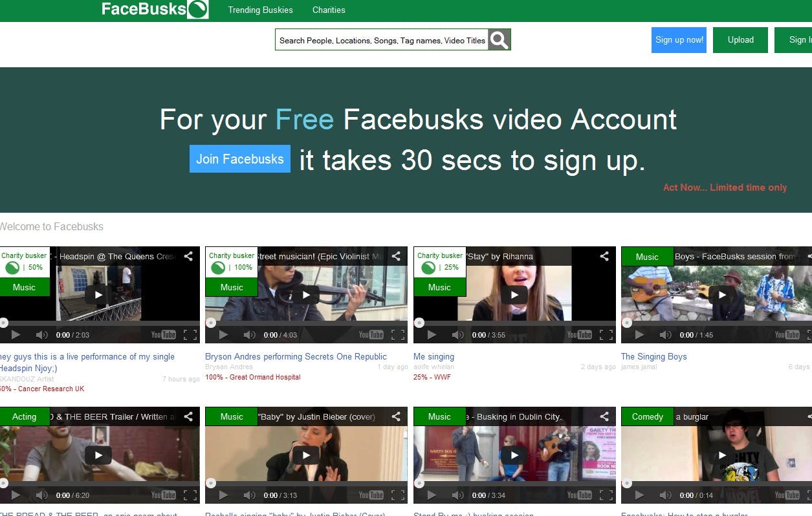Viewport: 812px width, 516px height.
Task: Click the YouTube logo on the violinist video
Action: [370, 334]
